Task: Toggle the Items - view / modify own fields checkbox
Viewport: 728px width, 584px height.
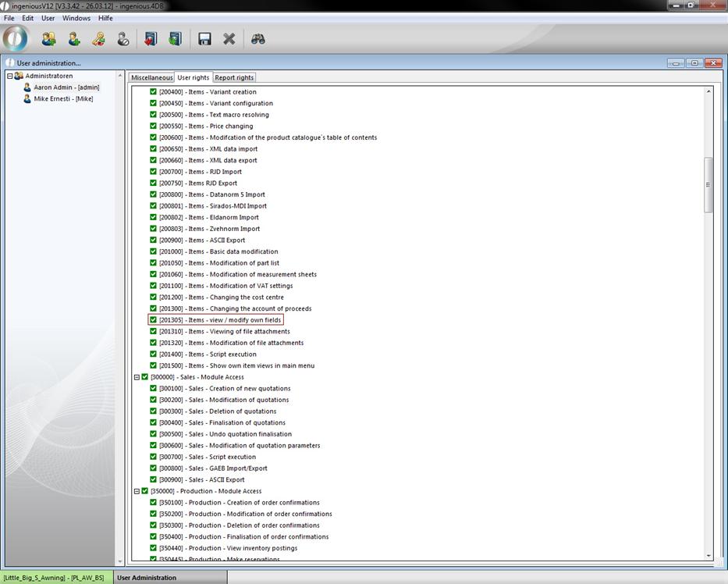Action: (154, 320)
